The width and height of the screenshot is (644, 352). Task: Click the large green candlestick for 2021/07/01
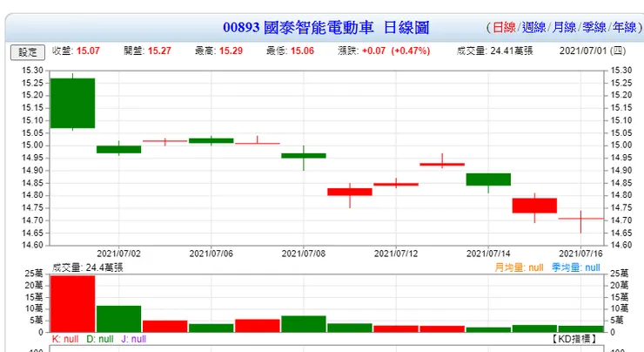point(73,103)
